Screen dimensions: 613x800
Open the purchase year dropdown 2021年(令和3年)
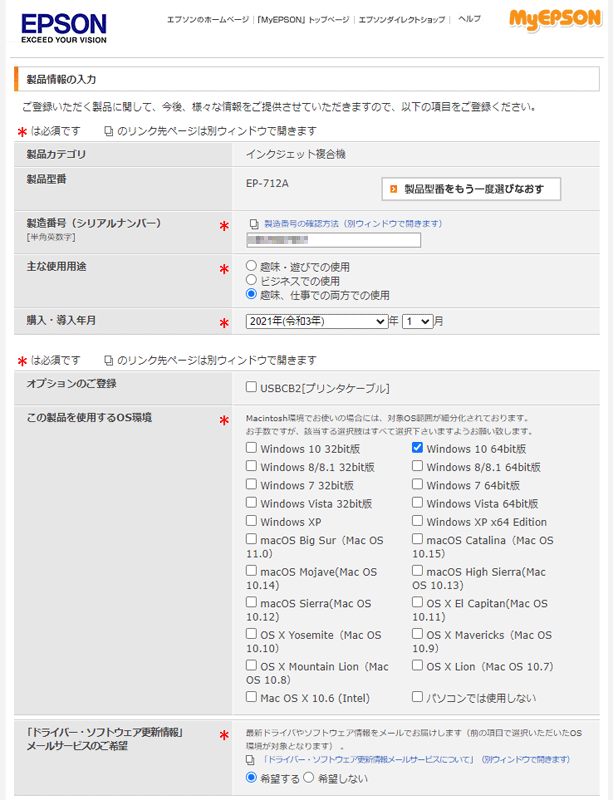pos(316,321)
